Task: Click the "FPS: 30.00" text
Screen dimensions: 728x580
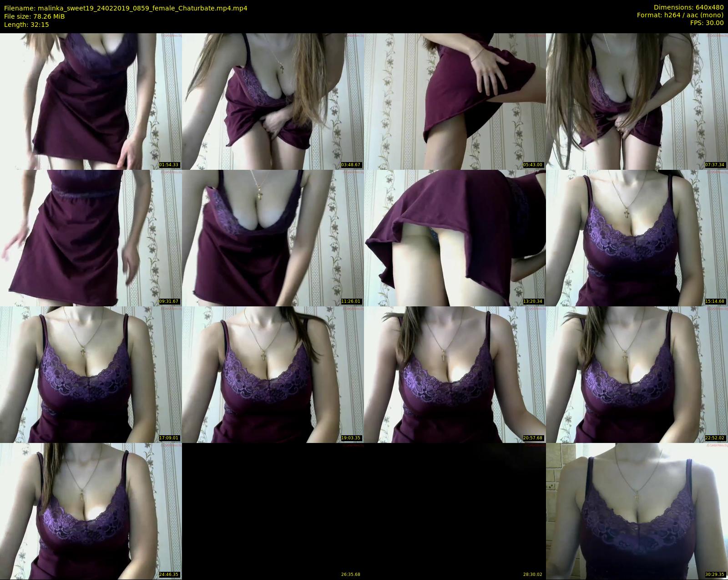Action: 707,23
